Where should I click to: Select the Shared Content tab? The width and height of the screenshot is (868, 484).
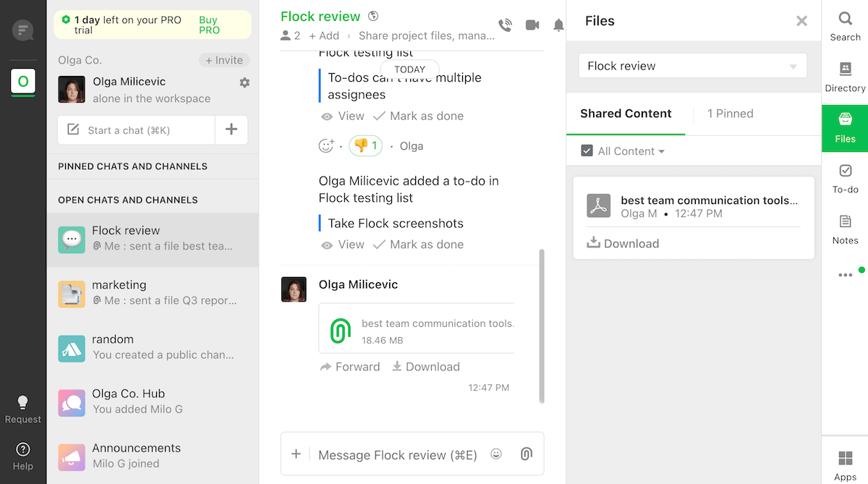coord(626,114)
